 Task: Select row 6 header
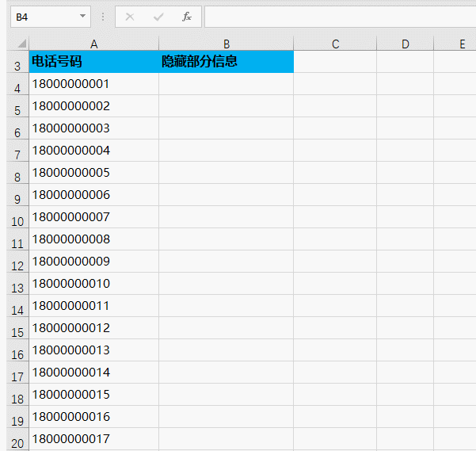point(17,128)
